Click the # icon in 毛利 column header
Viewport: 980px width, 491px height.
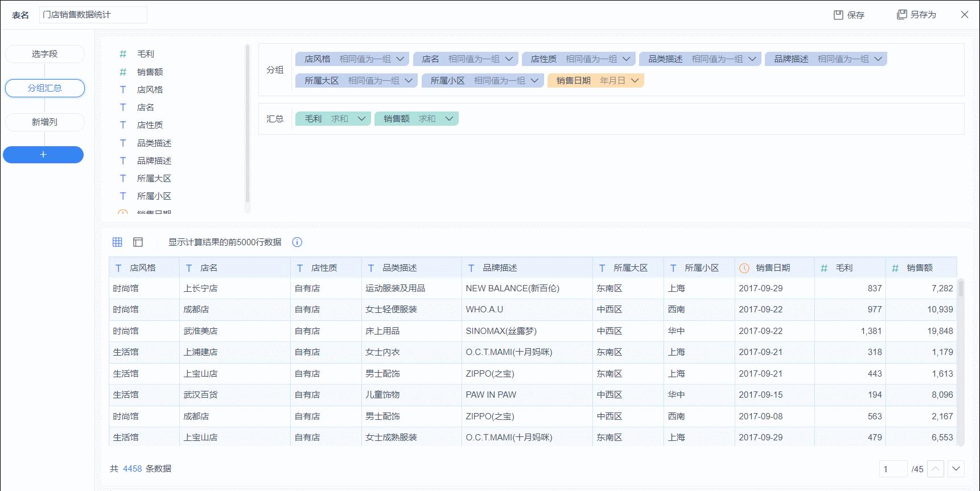(x=824, y=268)
